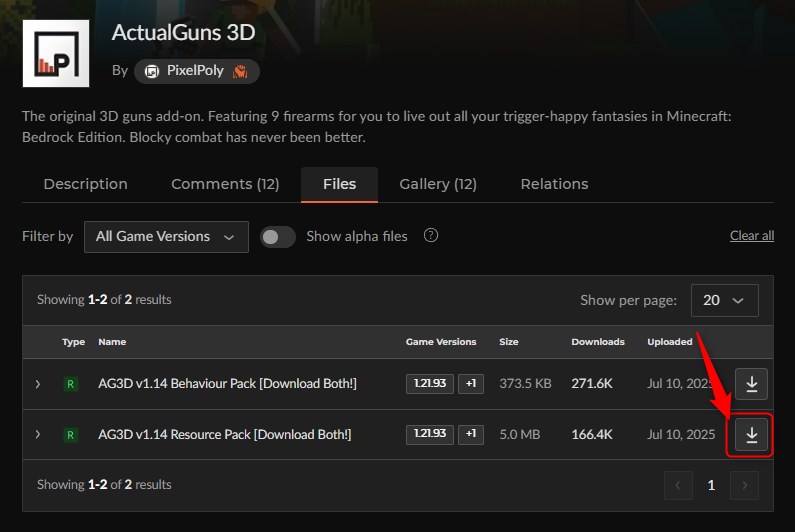
Task: Click the 166.4K downloads count
Action: point(592,435)
